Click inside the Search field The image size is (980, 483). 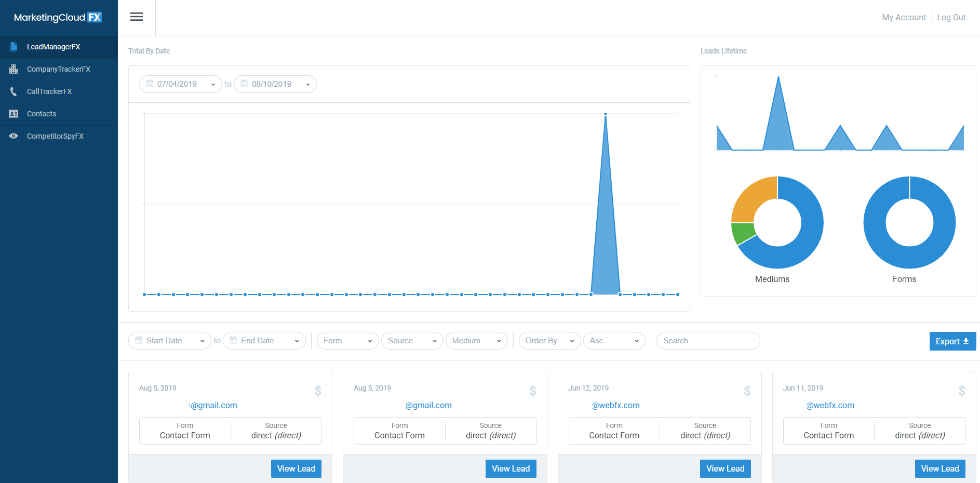point(708,341)
